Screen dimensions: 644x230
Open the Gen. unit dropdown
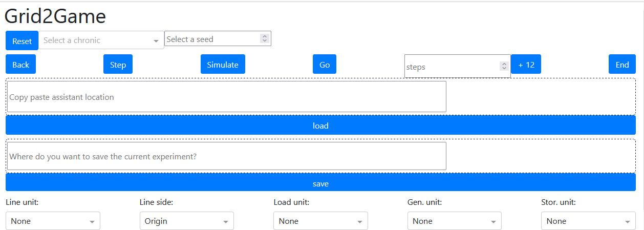tap(455, 221)
